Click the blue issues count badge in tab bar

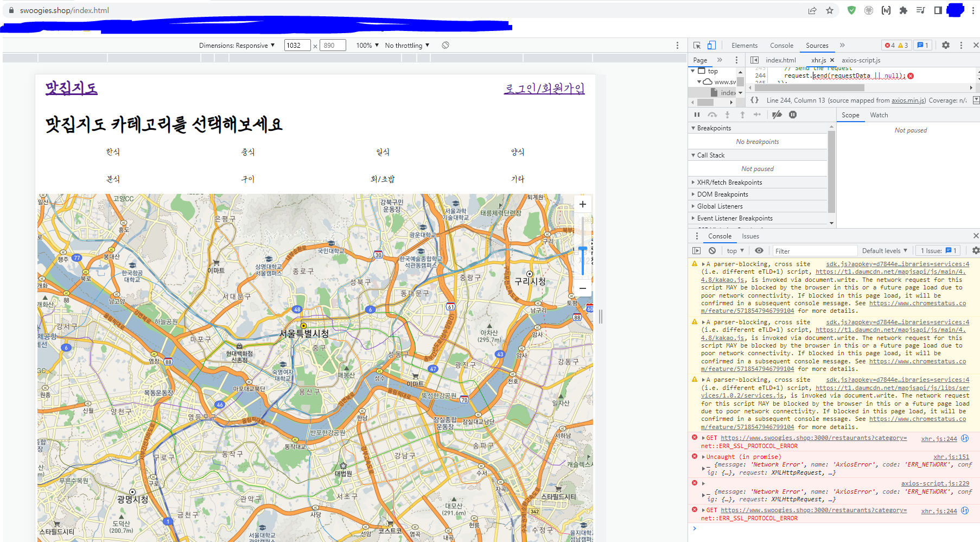(923, 45)
